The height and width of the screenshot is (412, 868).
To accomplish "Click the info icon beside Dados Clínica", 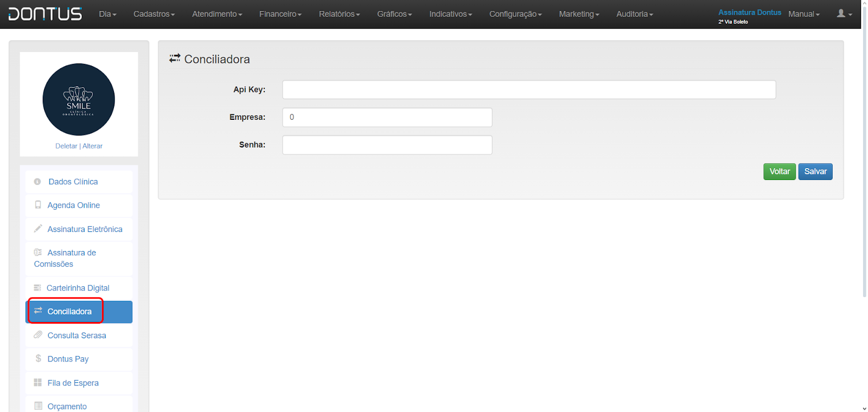I will [x=37, y=182].
